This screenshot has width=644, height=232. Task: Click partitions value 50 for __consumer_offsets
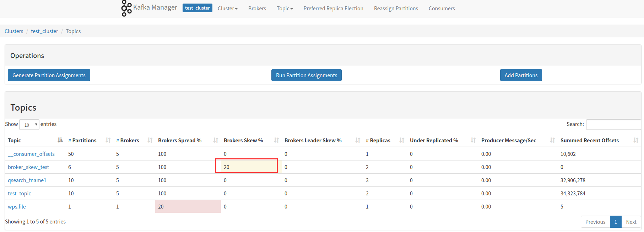tap(71, 154)
